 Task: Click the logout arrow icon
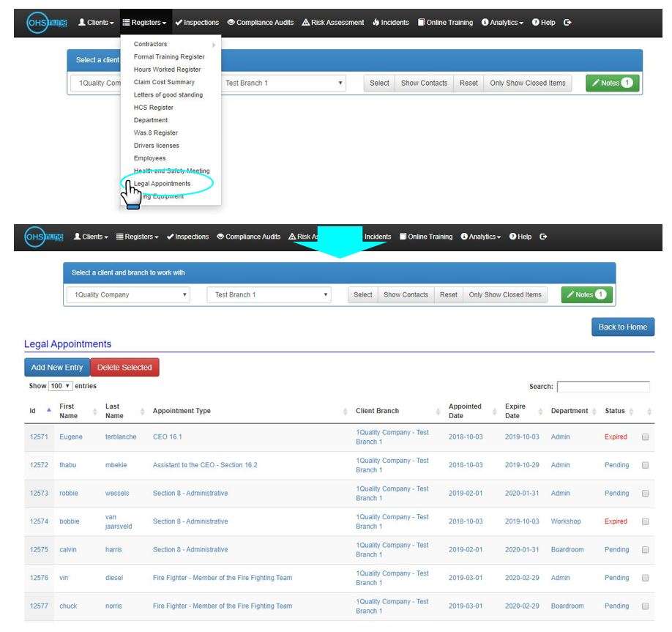(x=567, y=22)
